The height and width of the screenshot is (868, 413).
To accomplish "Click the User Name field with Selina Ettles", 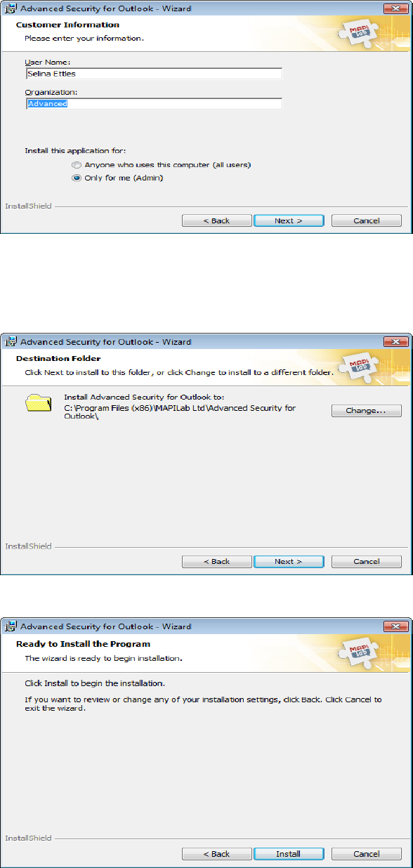I will click(x=154, y=74).
